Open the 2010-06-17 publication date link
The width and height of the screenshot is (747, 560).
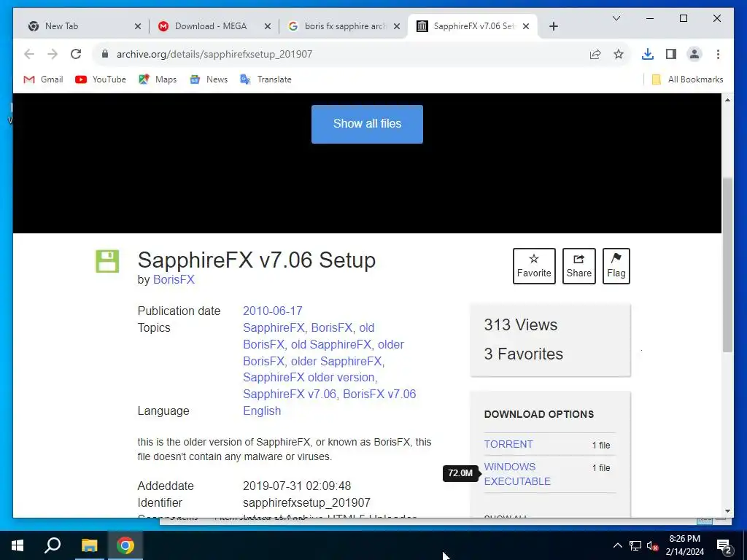(273, 311)
